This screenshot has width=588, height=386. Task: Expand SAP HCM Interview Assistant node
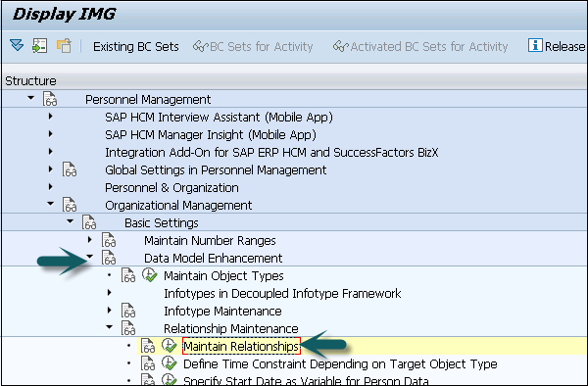(51, 116)
